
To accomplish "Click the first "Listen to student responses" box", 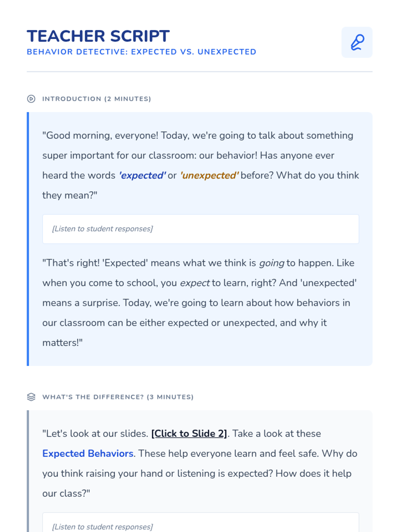I will (x=200, y=229).
